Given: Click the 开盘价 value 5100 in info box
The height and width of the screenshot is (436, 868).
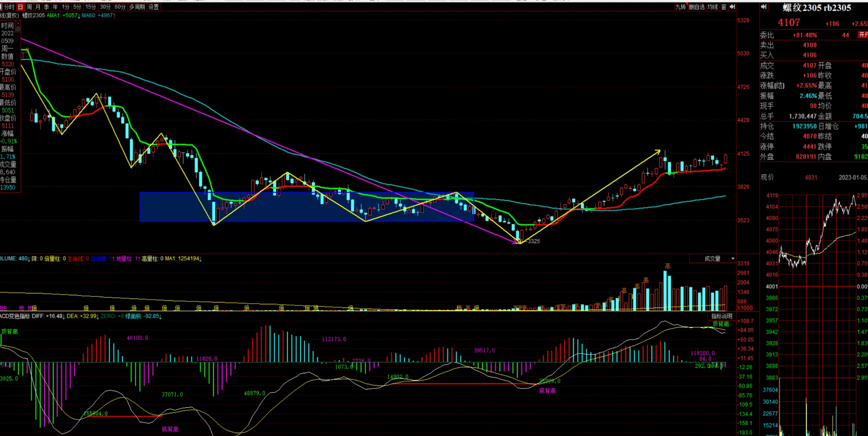Looking at the screenshot, I should click(8, 79).
